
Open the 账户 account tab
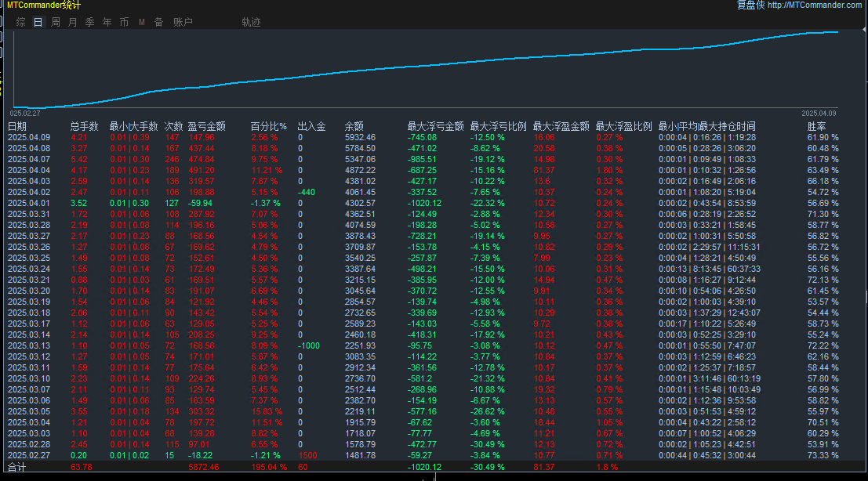183,22
